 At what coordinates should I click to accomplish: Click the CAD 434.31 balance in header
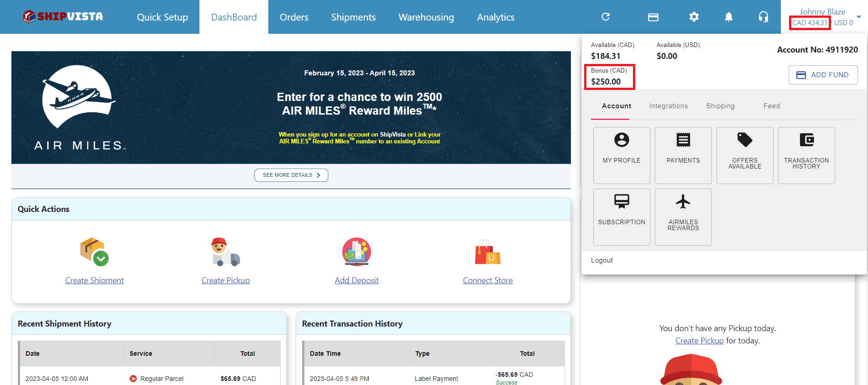click(810, 23)
